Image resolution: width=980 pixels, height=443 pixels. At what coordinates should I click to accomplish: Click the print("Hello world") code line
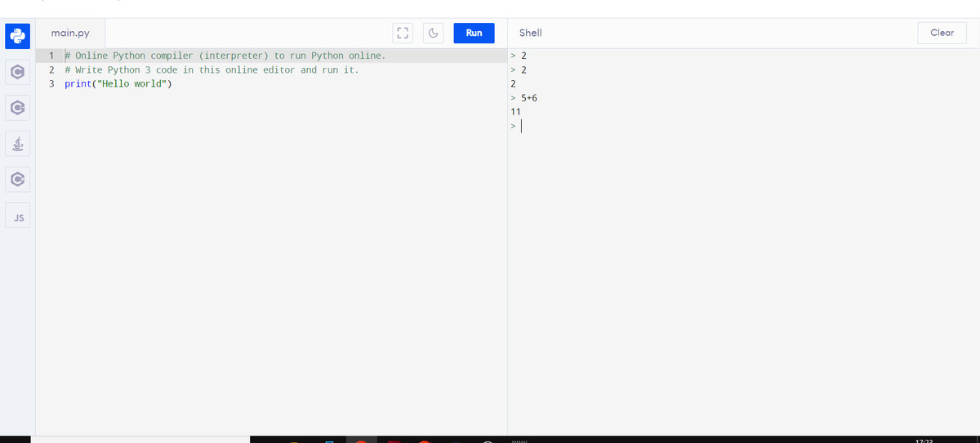(x=118, y=83)
